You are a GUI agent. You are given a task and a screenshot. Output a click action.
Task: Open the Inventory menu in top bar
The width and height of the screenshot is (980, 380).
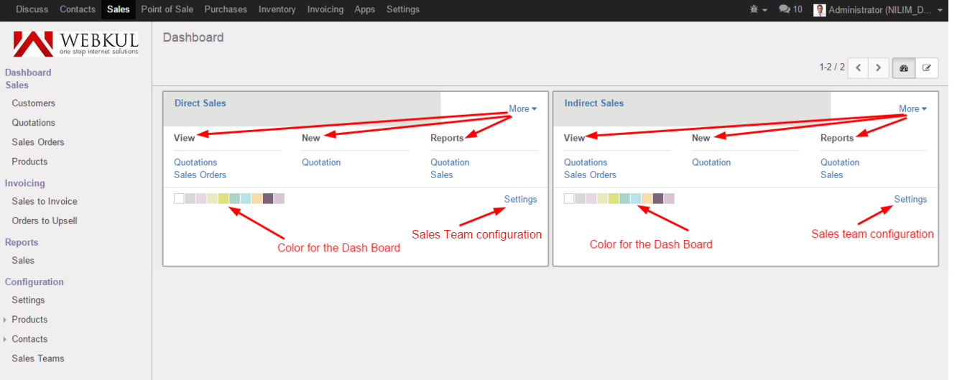click(277, 10)
